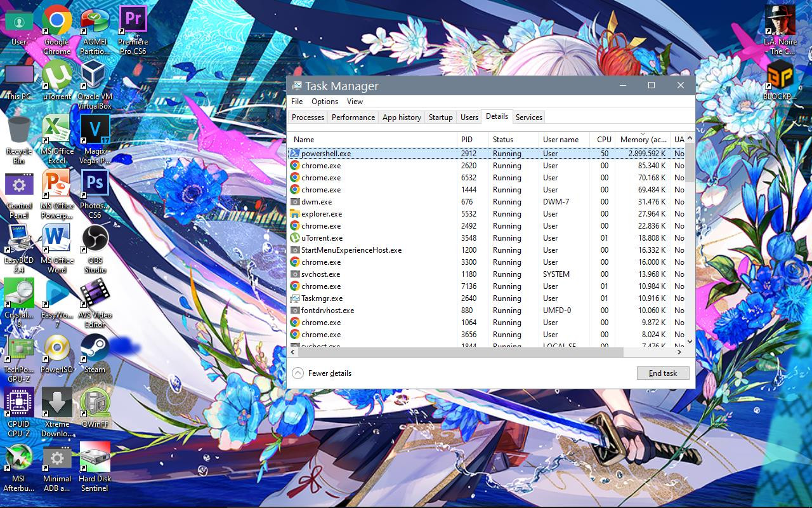Sort by the CPU column header
The width and height of the screenshot is (812, 508).
pos(603,140)
